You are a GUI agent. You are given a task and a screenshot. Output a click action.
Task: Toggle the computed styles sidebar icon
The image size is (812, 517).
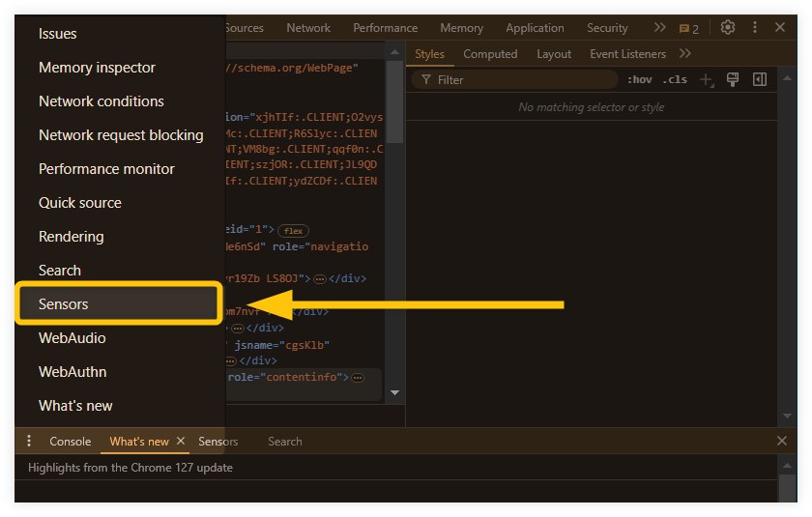760,79
